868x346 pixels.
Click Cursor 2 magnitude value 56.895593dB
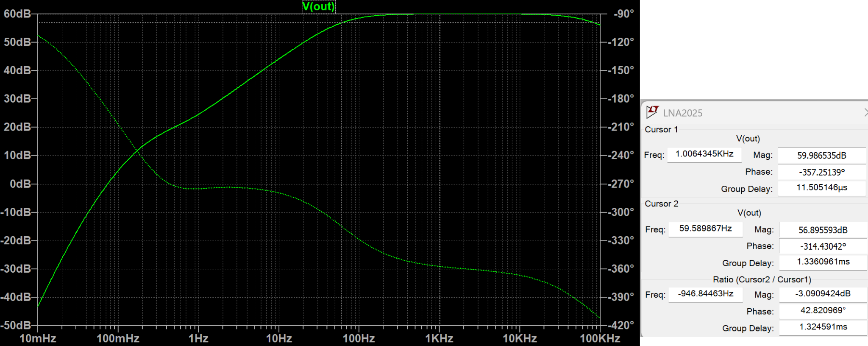click(x=823, y=230)
